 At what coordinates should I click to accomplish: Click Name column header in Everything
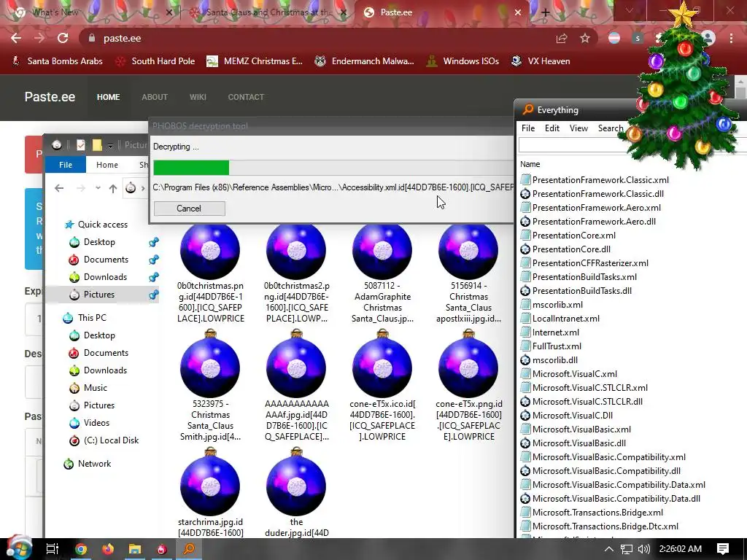(x=530, y=164)
